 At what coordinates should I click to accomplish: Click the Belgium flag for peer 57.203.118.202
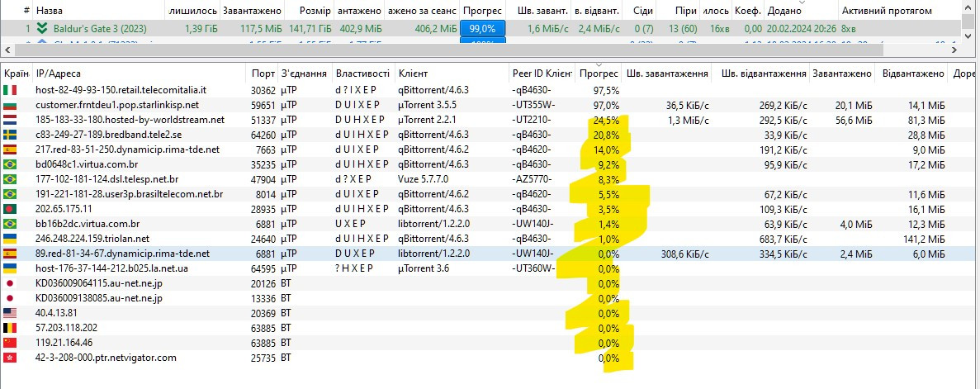(11, 328)
